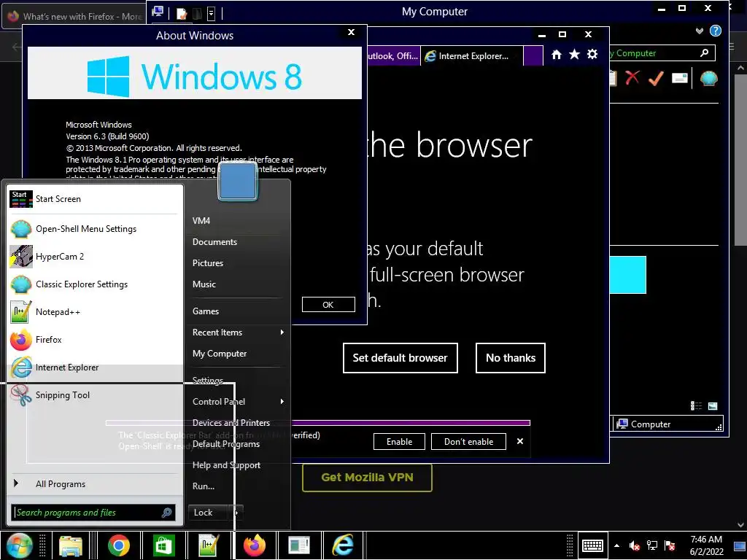Click Don't enable on add-on notification
This screenshot has width=747, height=560.
click(x=468, y=441)
